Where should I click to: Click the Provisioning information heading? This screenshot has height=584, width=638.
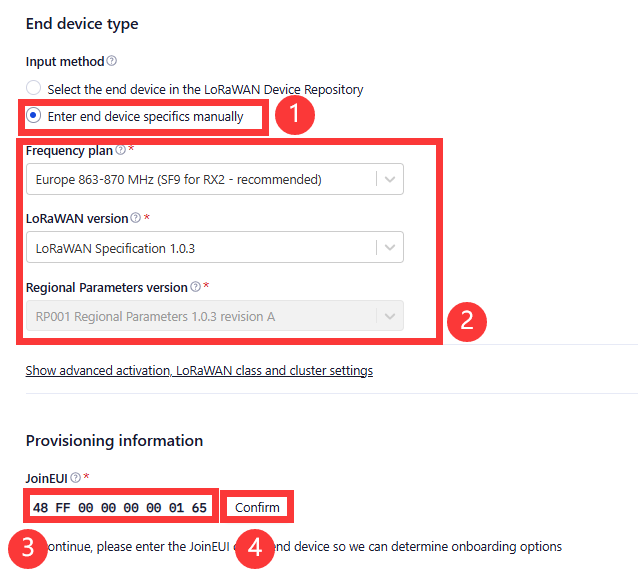coord(114,441)
